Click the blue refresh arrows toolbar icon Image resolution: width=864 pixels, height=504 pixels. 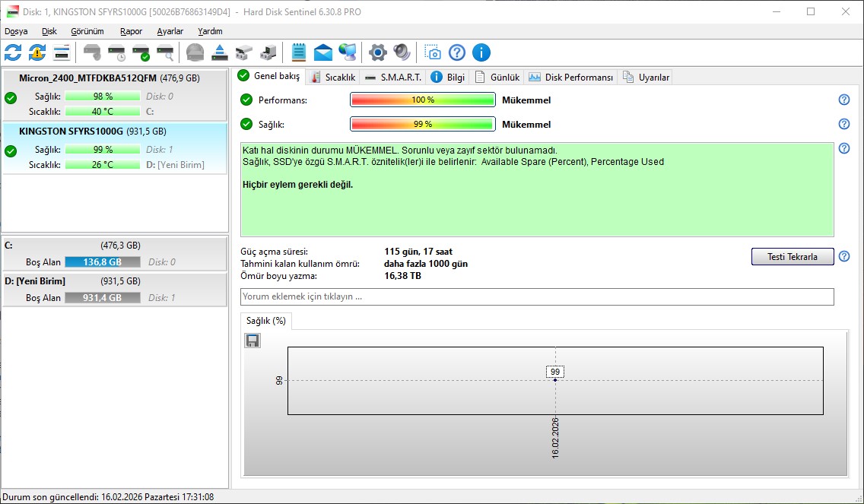point(13,52)
